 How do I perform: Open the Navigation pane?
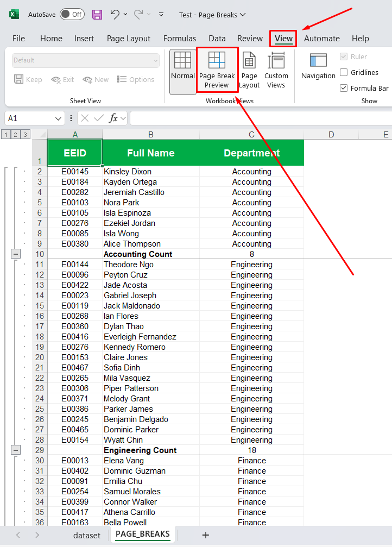(x=318, y=66)
